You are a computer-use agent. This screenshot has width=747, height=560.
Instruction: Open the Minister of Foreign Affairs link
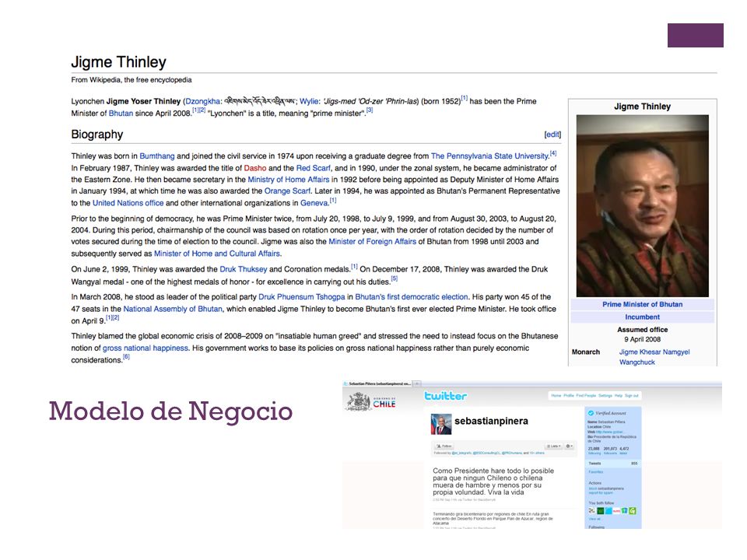372,241
